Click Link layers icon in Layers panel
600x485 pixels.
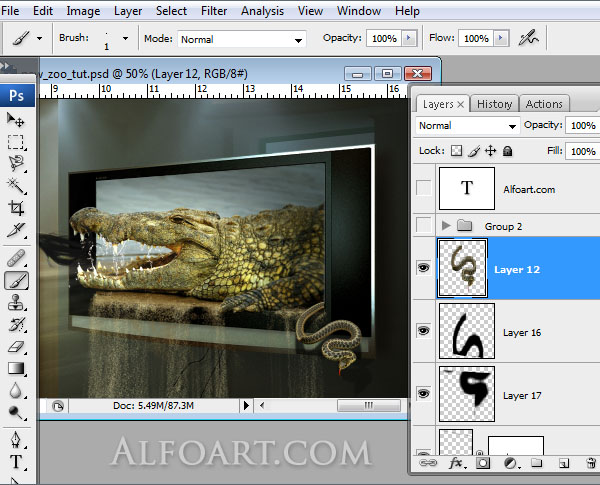pos(428,463)
